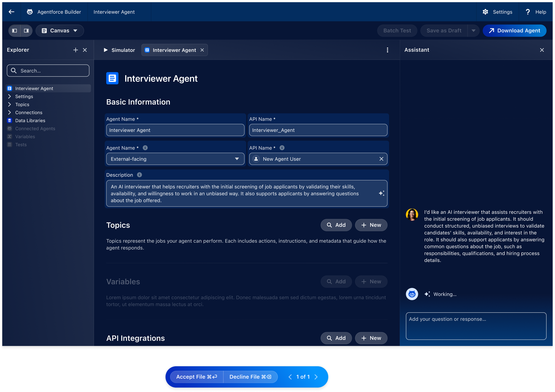Click Add in the API Integrations section
The height and width of the screenshot is (392, 555).
336,338
